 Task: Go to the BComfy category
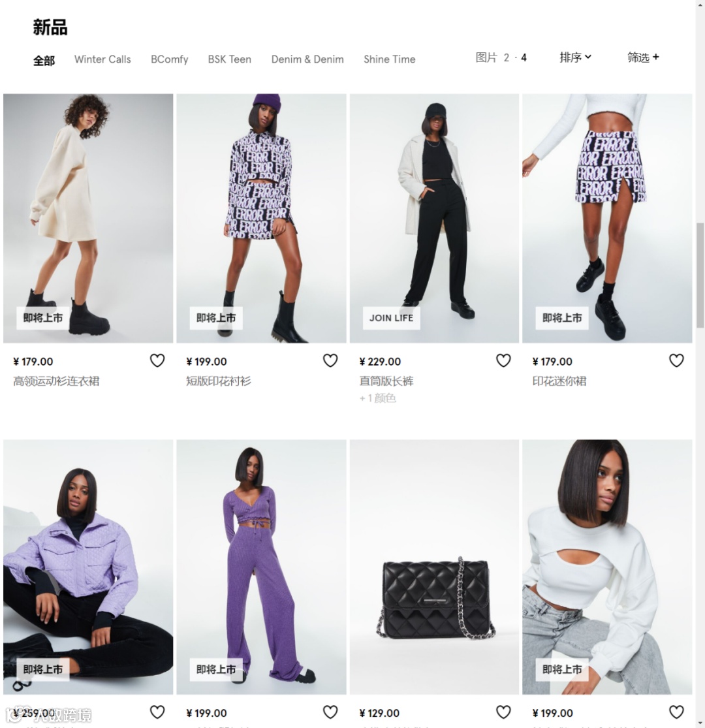(x=170, y=59)
